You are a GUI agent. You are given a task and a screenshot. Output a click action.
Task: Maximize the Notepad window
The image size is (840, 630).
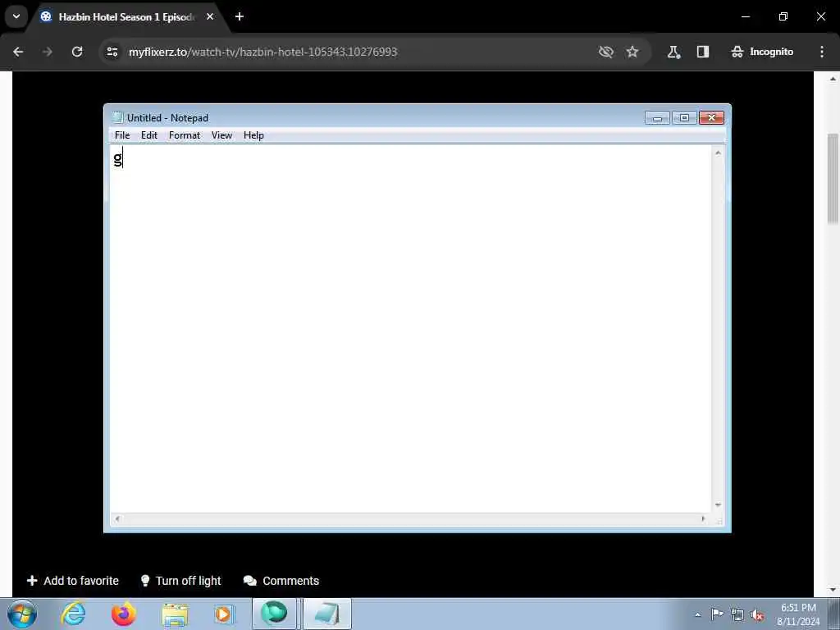684,117
